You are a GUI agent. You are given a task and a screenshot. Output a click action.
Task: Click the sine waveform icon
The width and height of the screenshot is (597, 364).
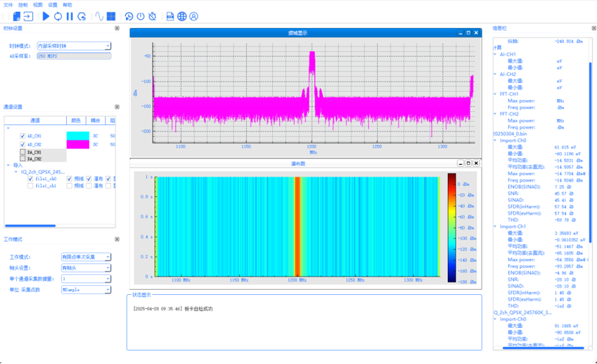pyautogui.click(x=99, y=16)
